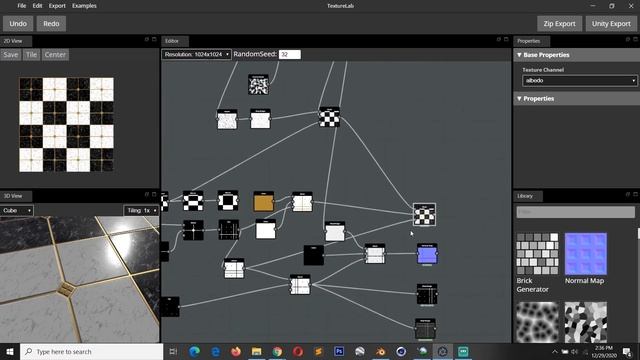Save the 2D View image

tap(11, 55)
